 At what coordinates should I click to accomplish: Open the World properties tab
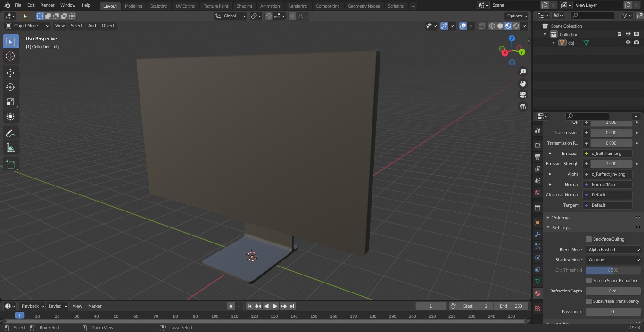537,192
